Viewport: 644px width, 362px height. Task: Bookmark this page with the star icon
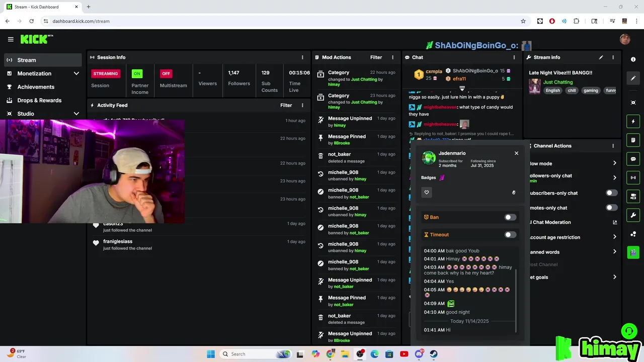523,21
